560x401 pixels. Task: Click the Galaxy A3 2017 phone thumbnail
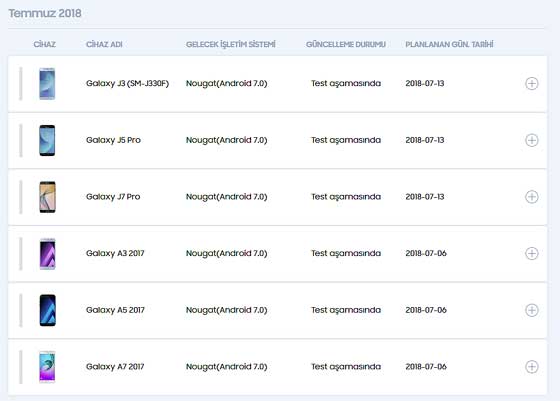(x=48, y=254)
